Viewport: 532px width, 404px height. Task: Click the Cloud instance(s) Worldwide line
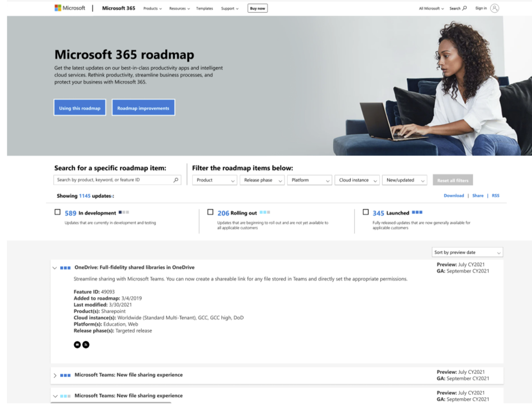(x=158, y=318)
